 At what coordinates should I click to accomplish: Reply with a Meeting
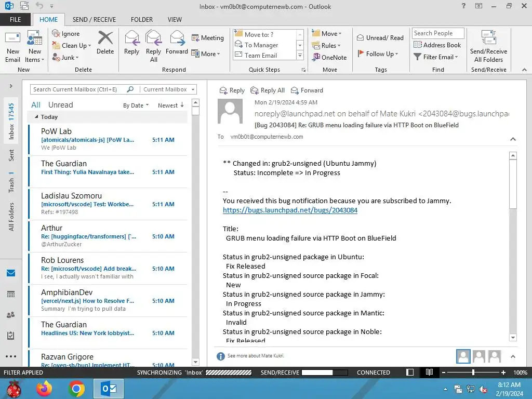208,37
